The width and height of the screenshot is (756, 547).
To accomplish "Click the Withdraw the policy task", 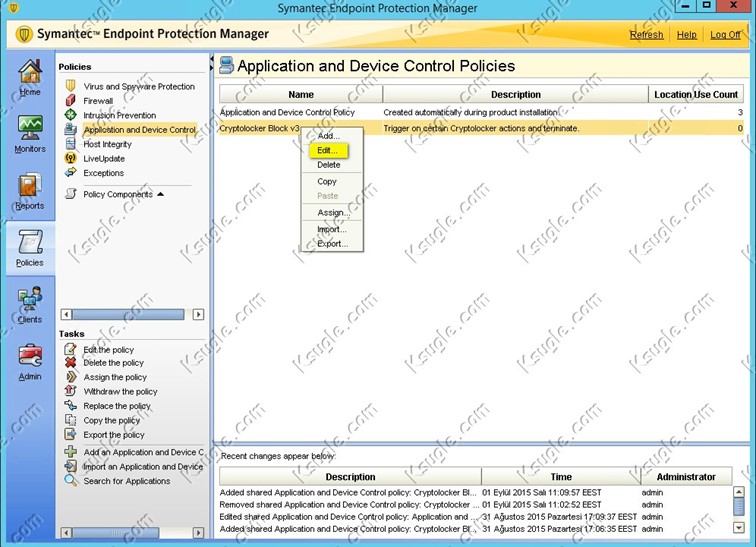I will coord(120,391).
